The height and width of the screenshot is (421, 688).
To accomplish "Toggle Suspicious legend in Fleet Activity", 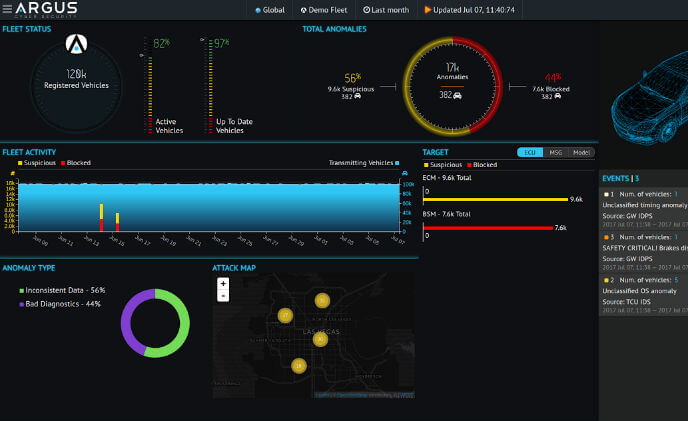I will pyautogui.click(x=37, y=163).
